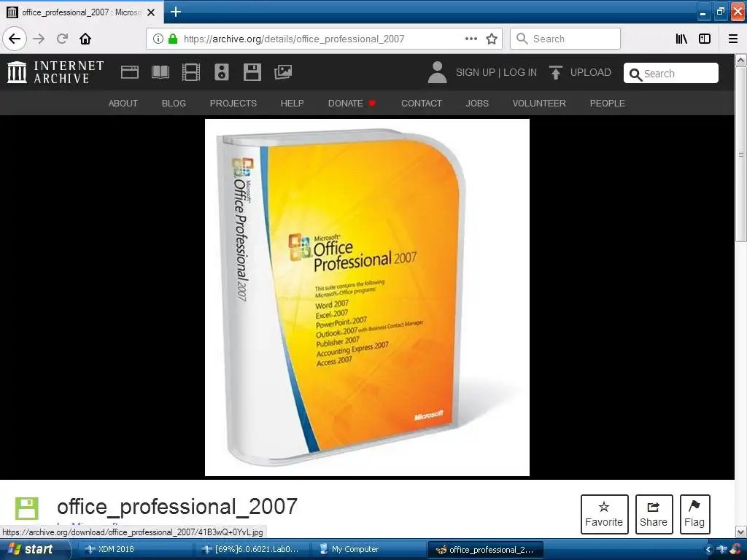Image resolution: width=747 pixels, height=560 pixels.
Task: Show site information via the info icon
Action: click(158, 39)
